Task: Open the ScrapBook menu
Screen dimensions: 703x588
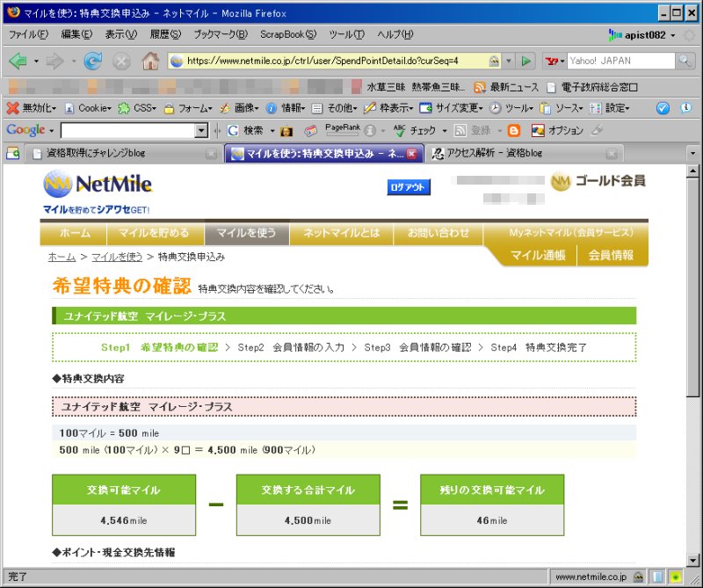Action: 288,34
